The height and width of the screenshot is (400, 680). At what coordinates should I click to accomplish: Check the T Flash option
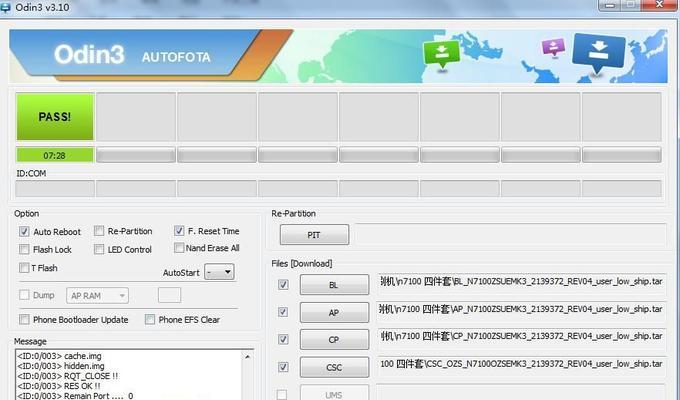(24, 268)
